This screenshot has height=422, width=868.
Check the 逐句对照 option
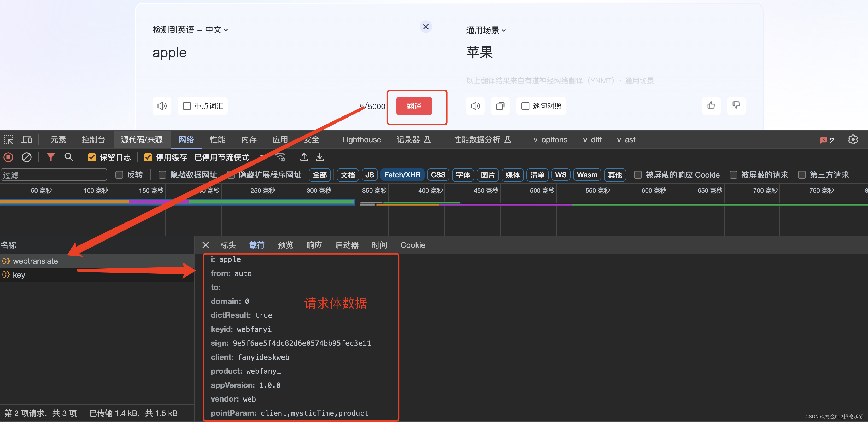[x=525, y=106]
